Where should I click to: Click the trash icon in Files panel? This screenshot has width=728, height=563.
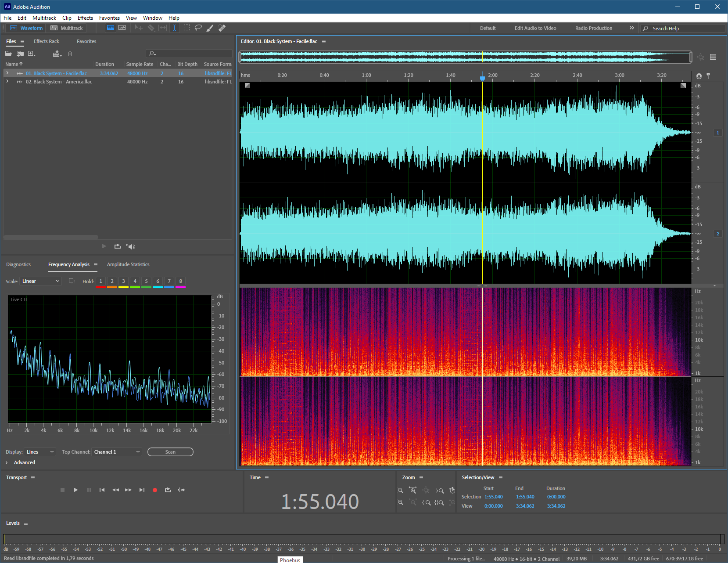click(70, 54)
